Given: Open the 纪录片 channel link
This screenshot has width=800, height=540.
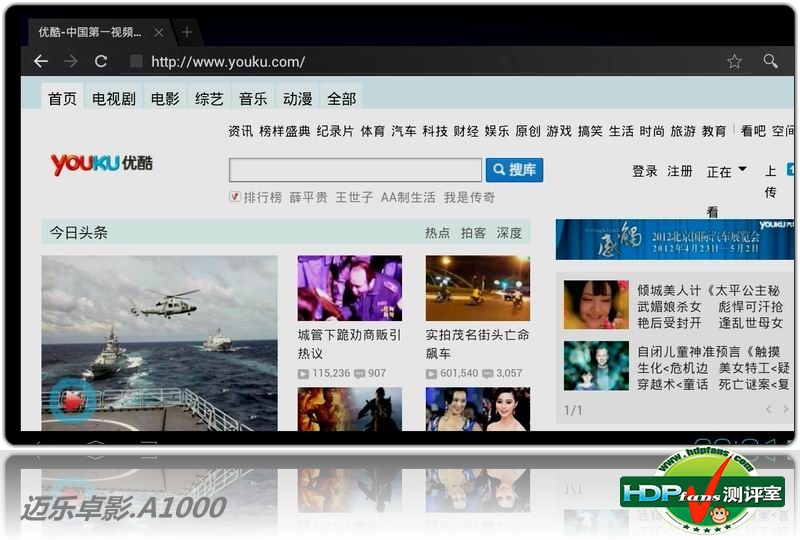Looking at the screenshot, I should (335, 131).
